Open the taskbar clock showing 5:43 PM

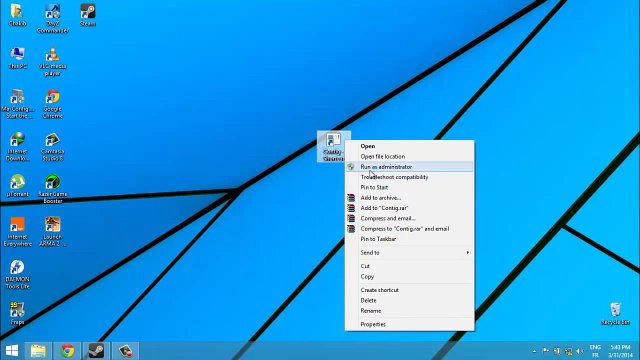[620, 351]
